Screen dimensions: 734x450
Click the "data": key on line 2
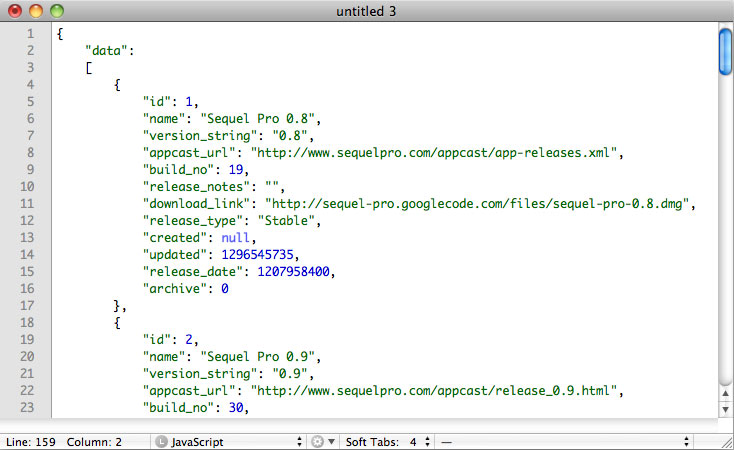[110, 51]
